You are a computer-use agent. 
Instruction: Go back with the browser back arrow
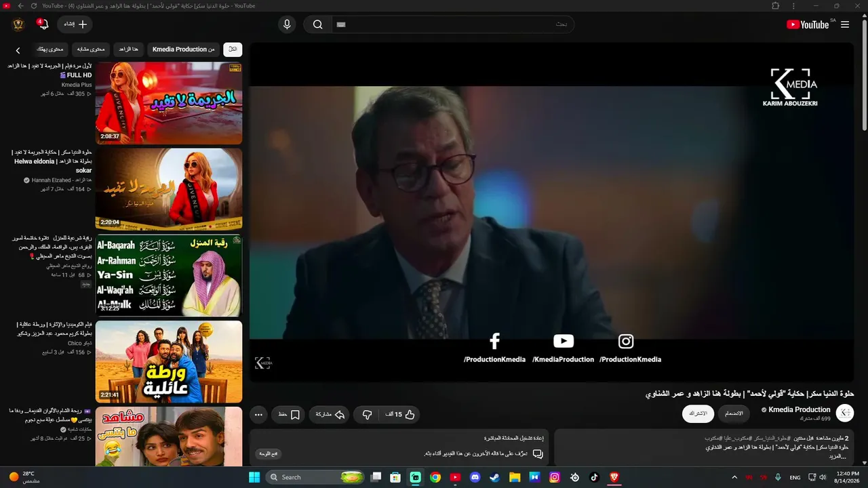(x=20, y=5)
